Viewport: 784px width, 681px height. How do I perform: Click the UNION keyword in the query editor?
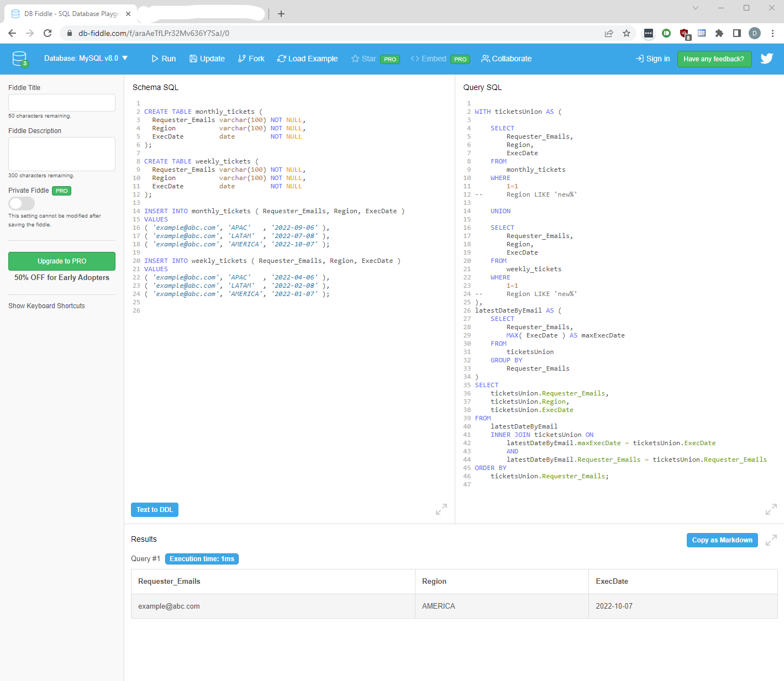pos(501,211)
